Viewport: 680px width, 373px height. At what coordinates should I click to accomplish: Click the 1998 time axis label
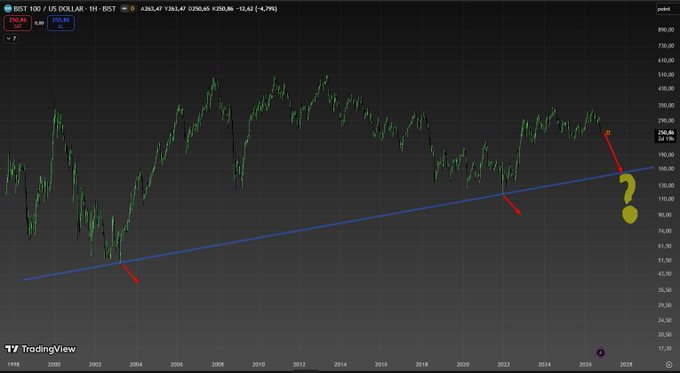(x=13, y=364)
